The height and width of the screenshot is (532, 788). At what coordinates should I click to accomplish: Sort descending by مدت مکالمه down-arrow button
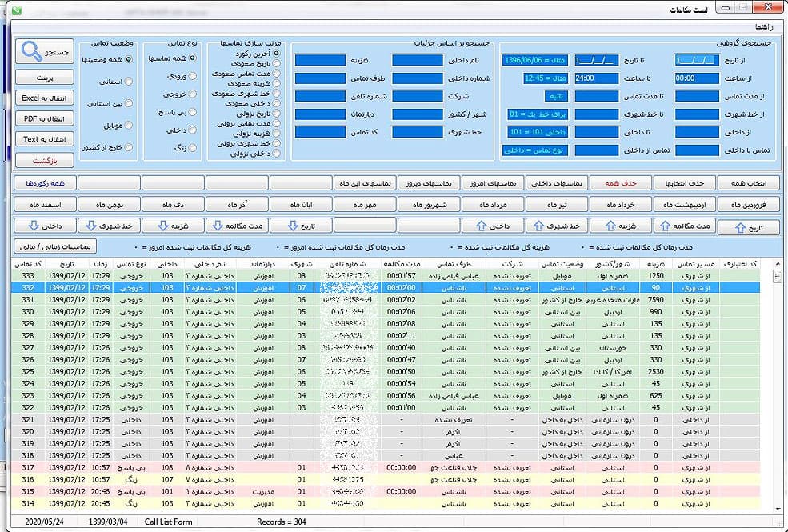[x=238, y=226]
